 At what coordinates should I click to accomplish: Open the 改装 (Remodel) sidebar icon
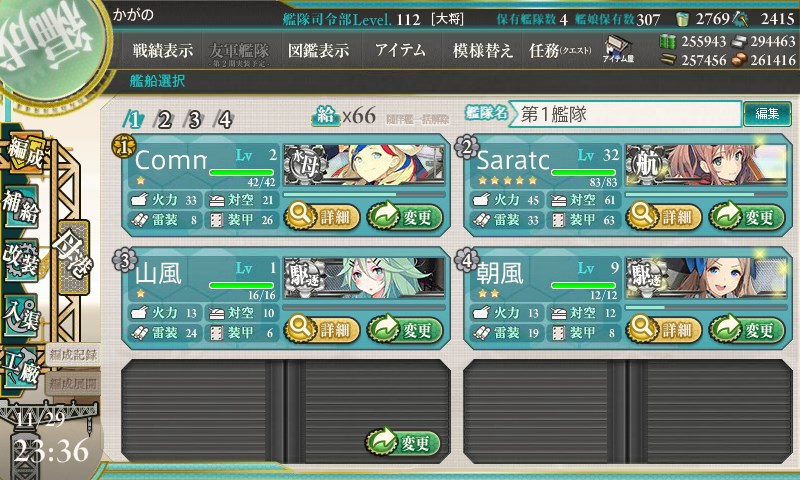[21, 260]
